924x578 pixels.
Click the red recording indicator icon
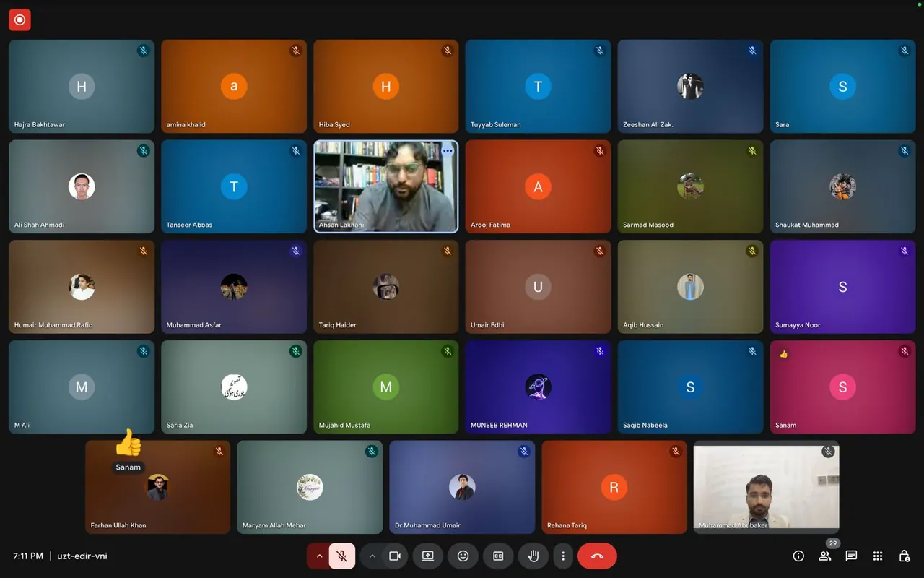(x=19, y=20)
